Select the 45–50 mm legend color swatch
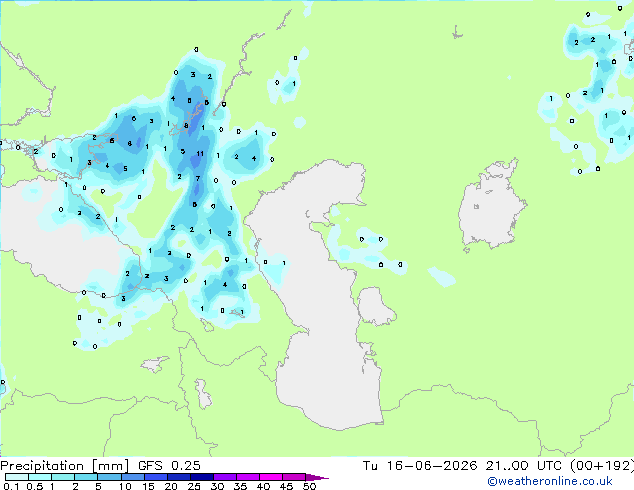Image resolution: width=634 pixels, height=490 pixels. [294, 477]
